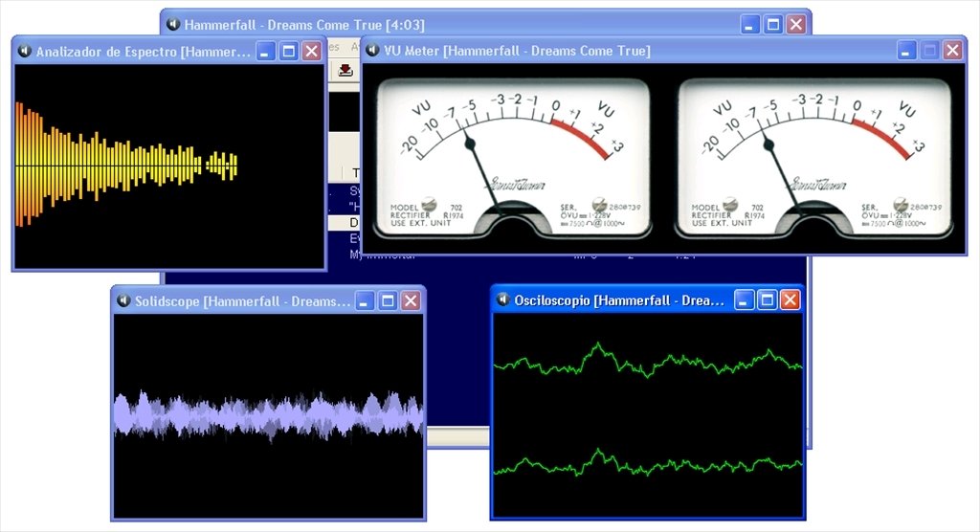Screen dimensions: 980x532
Task: Click the 'Osciloscopio [Hammerfall - Drea...' title text
Action: click(619, 300)
